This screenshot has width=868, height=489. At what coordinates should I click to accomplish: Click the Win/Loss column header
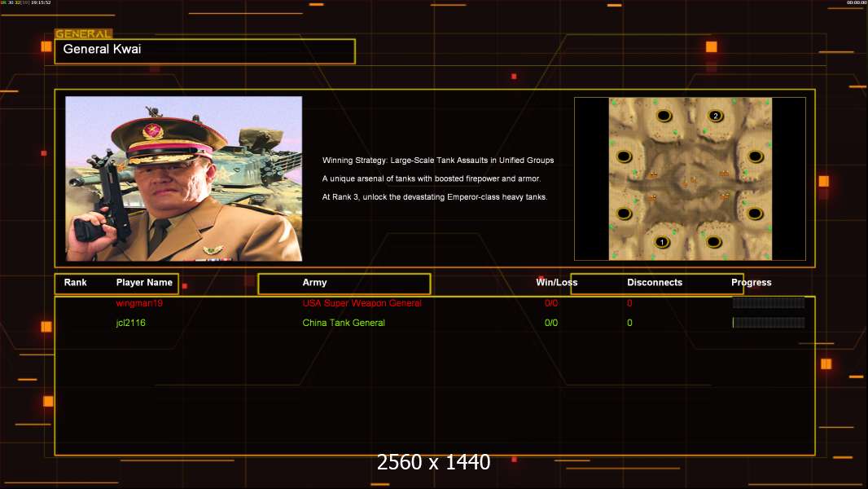tap(556, 283)
